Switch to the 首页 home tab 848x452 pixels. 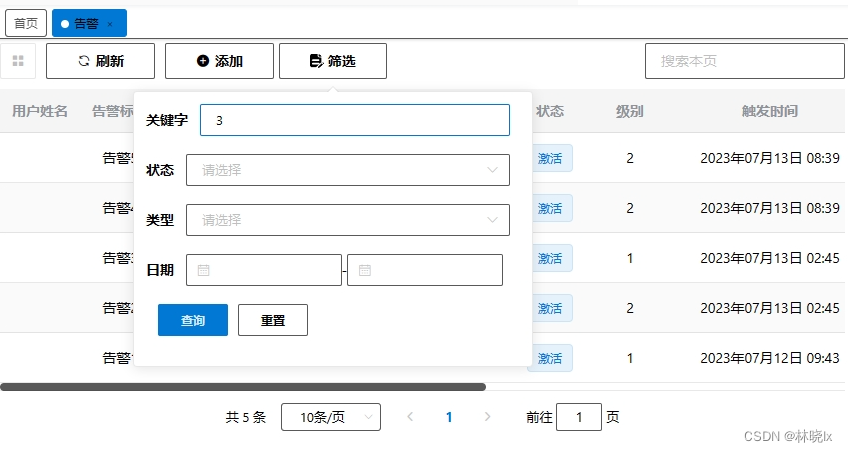pos(26,23)
